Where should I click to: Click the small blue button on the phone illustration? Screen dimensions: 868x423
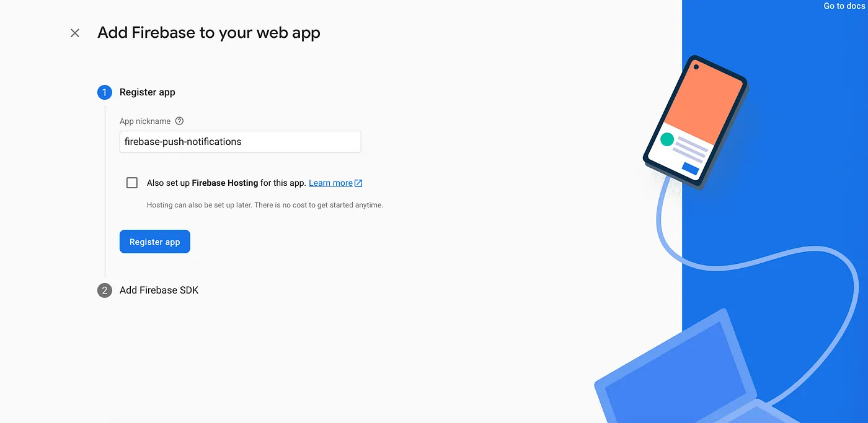point(690,168)
